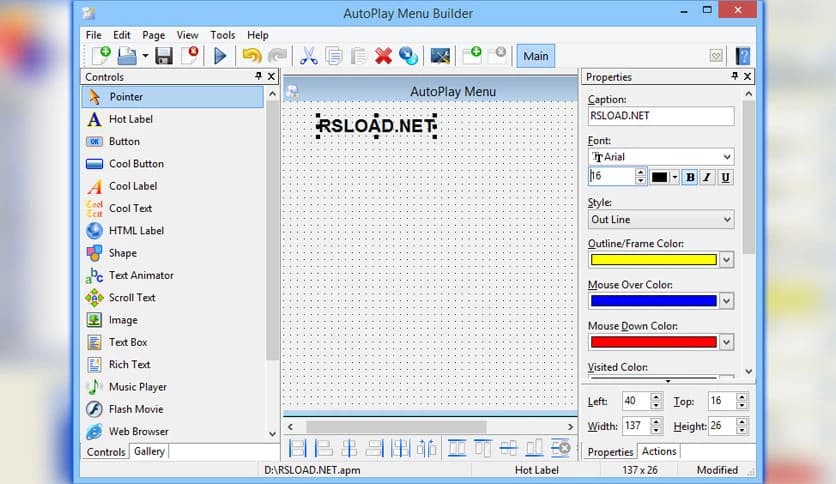Copy the selected control with the toolbar icon
Image resolution: width=836 pixels, height=484 pixels.
click(x=334, y=55)
